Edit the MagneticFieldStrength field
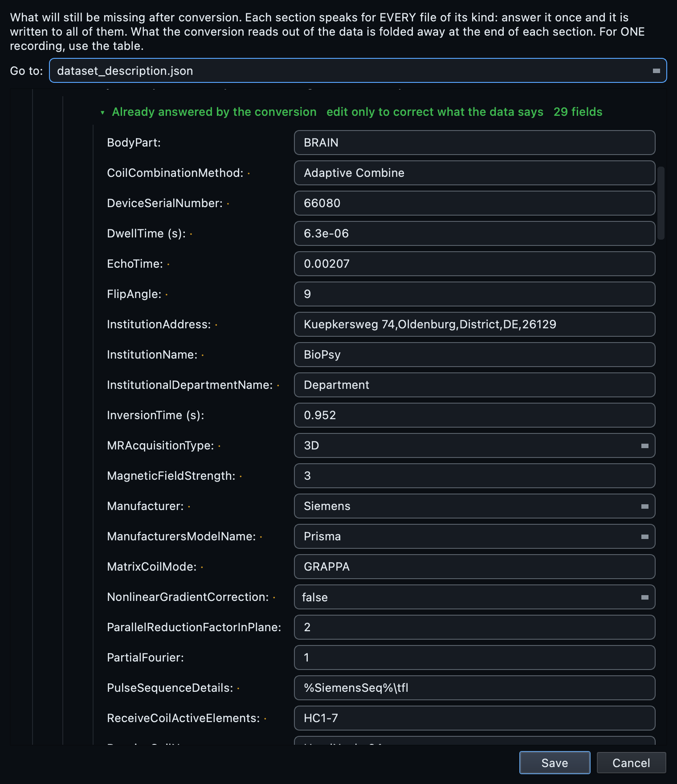Image resolution: width=677 pixels, height=784 pixels. click(474, 476)
